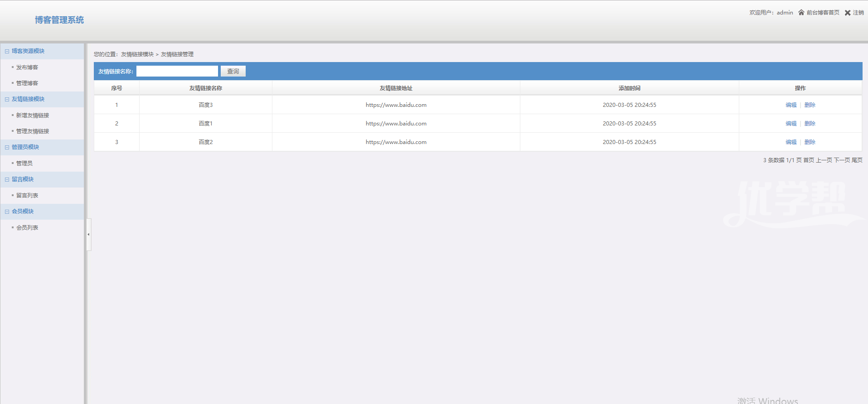The width and height of the screenshot is (868, 404).
Task: Collapse the 管理员模块 section
Action: 7,147
